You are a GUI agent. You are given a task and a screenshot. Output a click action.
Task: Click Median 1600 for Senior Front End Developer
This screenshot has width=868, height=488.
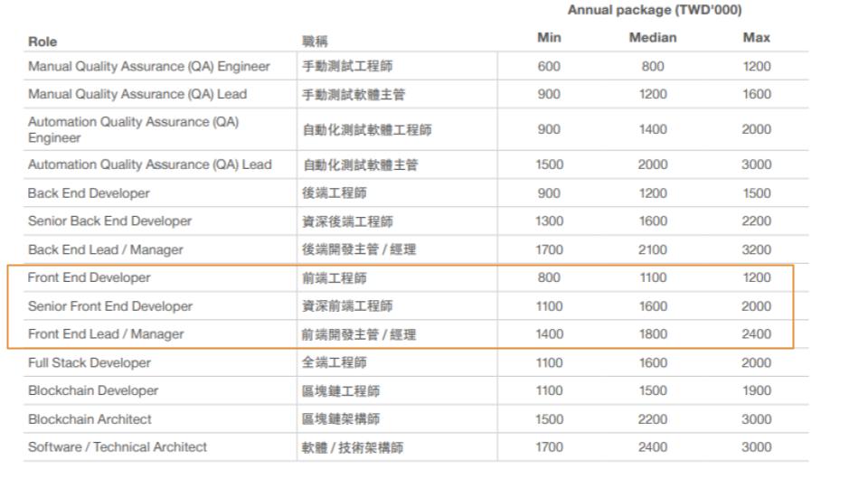653,306
